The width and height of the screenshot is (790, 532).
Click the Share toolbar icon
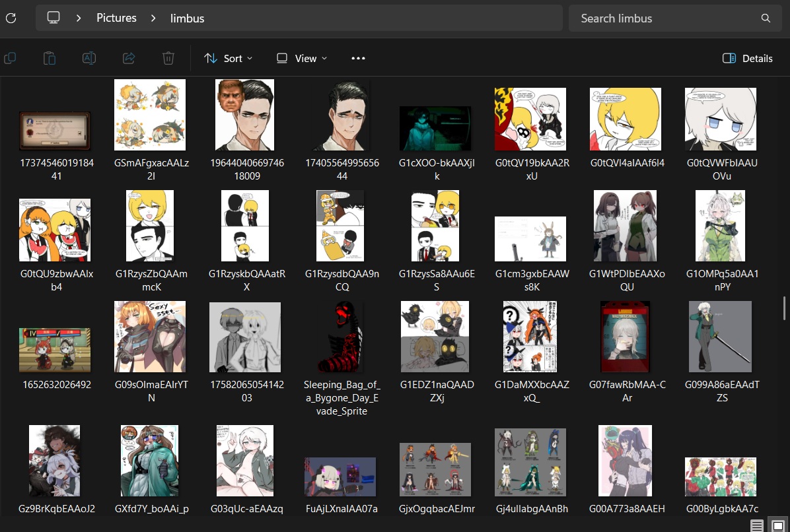pos(129,58)
